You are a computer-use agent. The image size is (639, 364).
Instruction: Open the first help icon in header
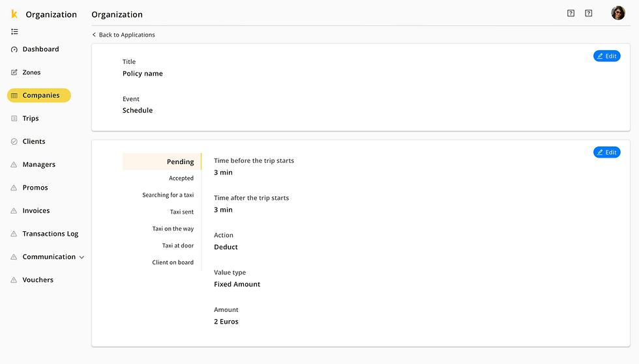coord(571,13)
